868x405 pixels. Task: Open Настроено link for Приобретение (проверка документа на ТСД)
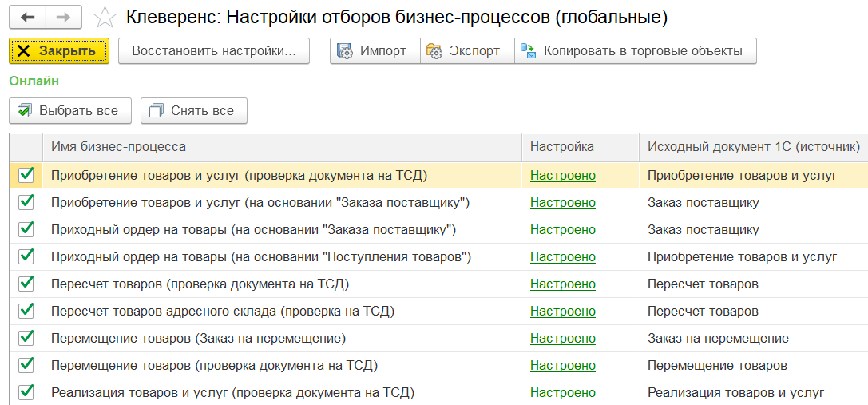pyautogui.click(x=562, y=176)
